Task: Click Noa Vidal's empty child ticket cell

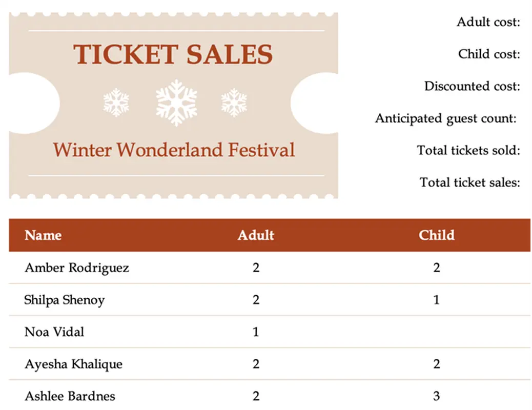Action: tap(437, 332)
